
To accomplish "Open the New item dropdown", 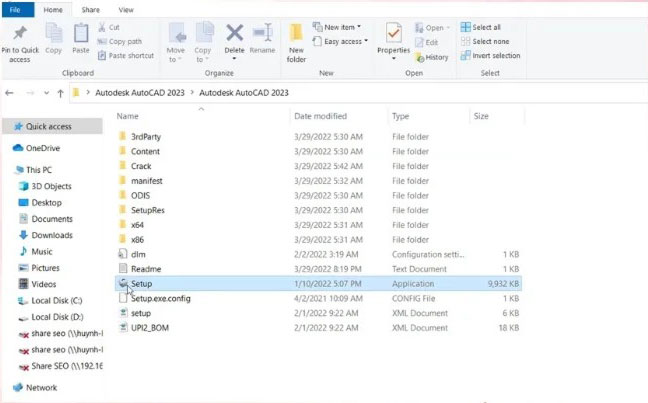I will coord(336,27).
